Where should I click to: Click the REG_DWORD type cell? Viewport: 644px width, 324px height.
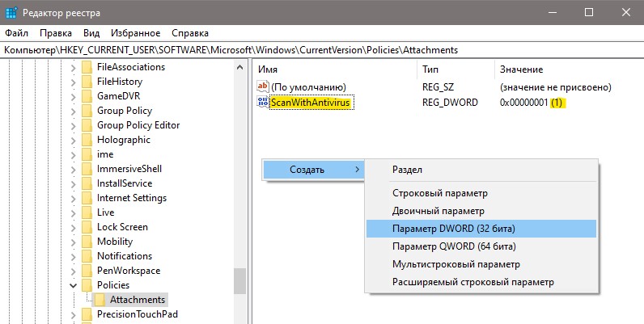(x=450, y=102)
